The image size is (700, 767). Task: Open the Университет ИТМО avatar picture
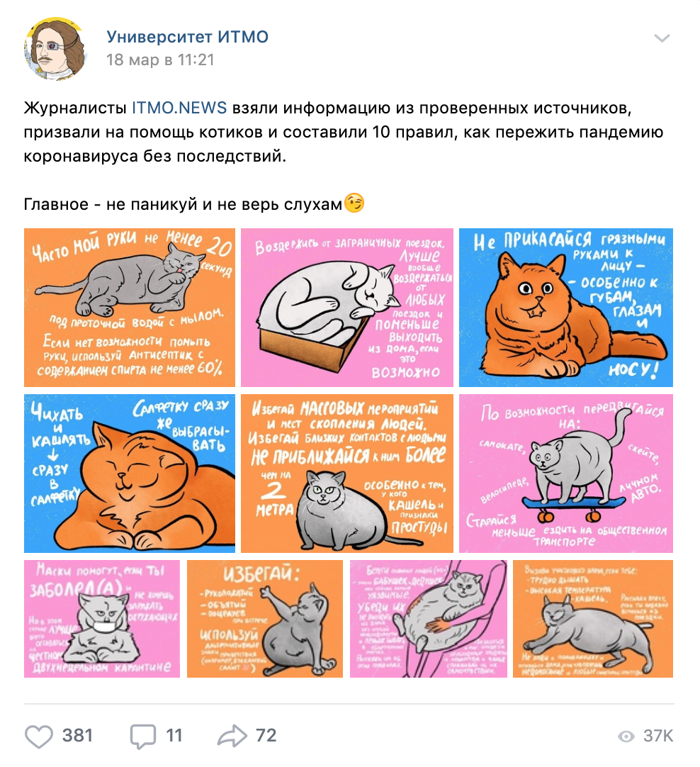coord(55,48)
